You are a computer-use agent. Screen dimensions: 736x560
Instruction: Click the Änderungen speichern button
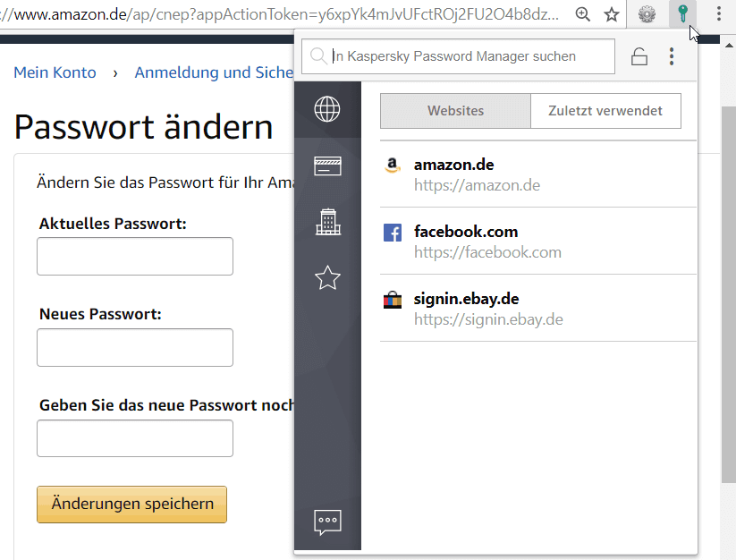[x=131, y=505]
